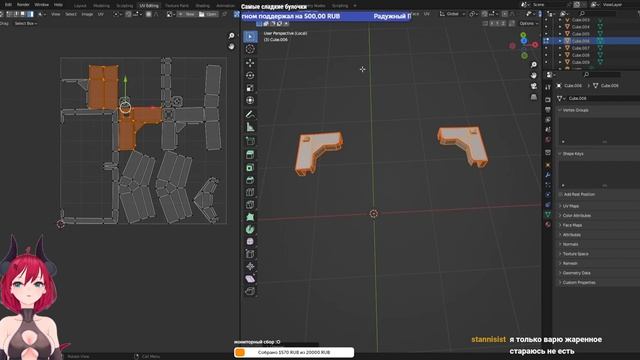Expand the Attributes panel
This screenshot has width=640, height=360.
click(571, 235)
